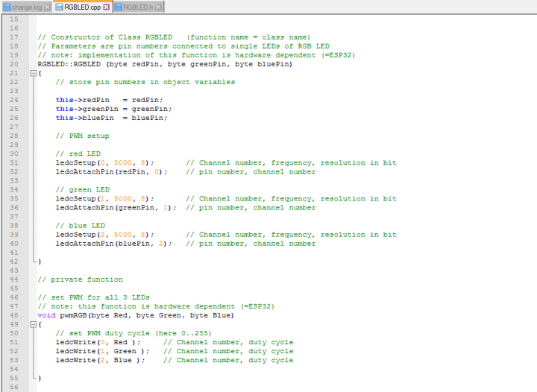Click line number 31 in the margin
The height and width of the screenshot is (392, 537).
tap(14, 162)
